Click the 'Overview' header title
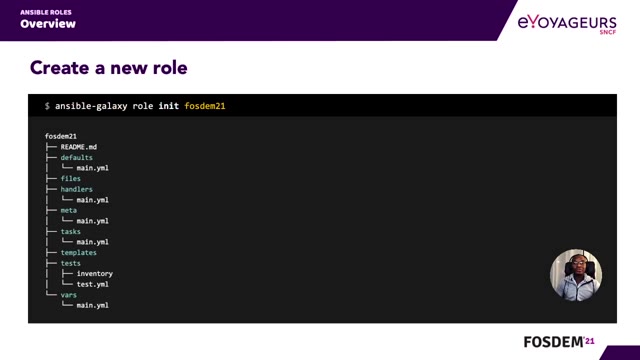640x360 pixels. tap(48, 24)
